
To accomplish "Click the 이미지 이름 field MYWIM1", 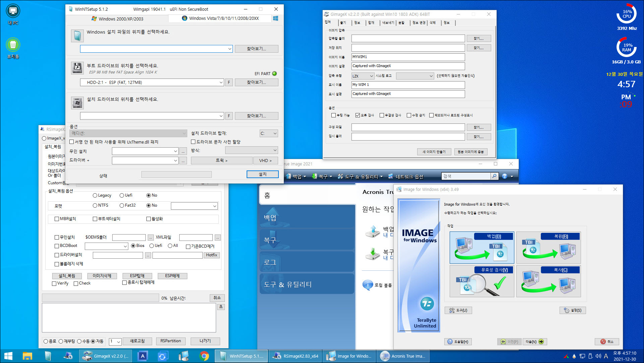I will 408,57.
